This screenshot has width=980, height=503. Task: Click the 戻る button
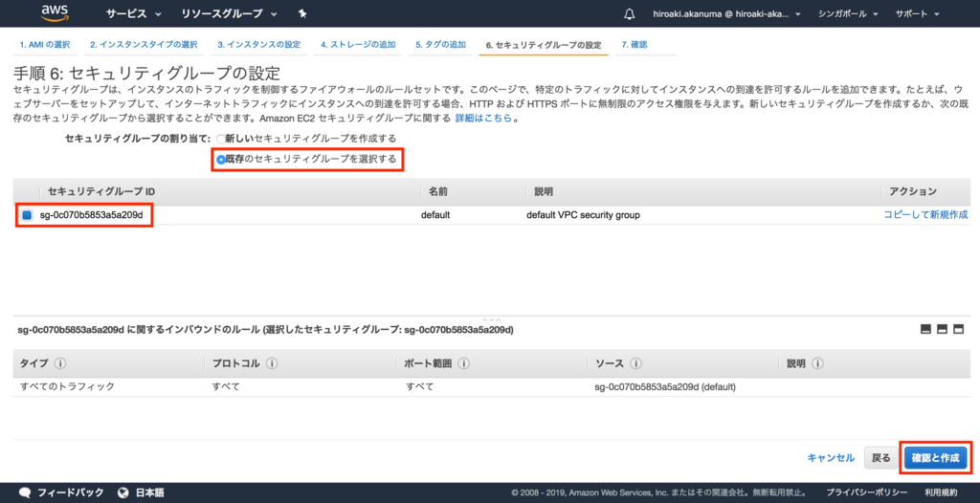point(880,458)
